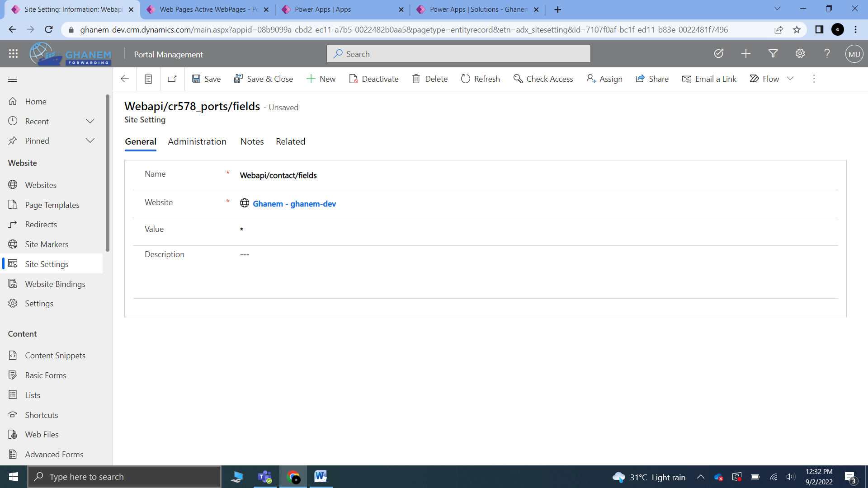Click the Save & Close button

[264, 79]
